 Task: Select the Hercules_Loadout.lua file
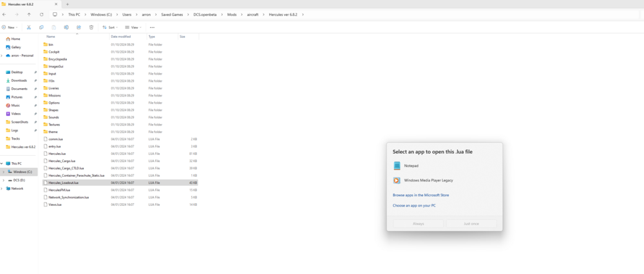pos(120,183)
